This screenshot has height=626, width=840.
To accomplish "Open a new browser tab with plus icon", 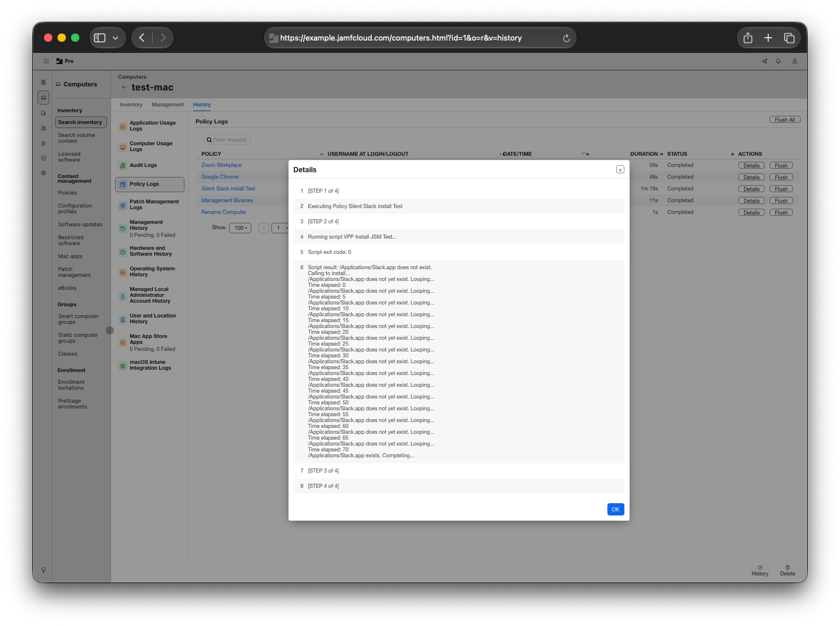I will (x=768, y=38).
